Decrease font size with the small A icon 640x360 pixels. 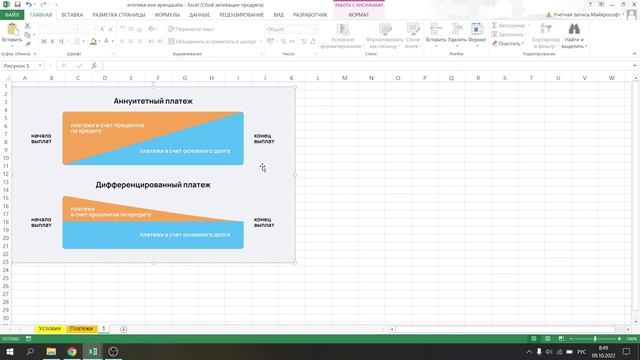110,29
